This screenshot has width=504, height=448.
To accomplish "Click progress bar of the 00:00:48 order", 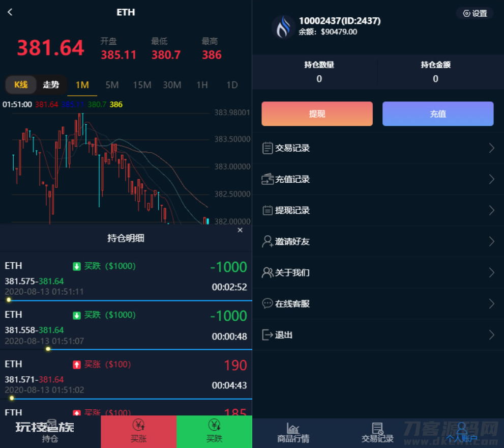I will coord(126,349).
